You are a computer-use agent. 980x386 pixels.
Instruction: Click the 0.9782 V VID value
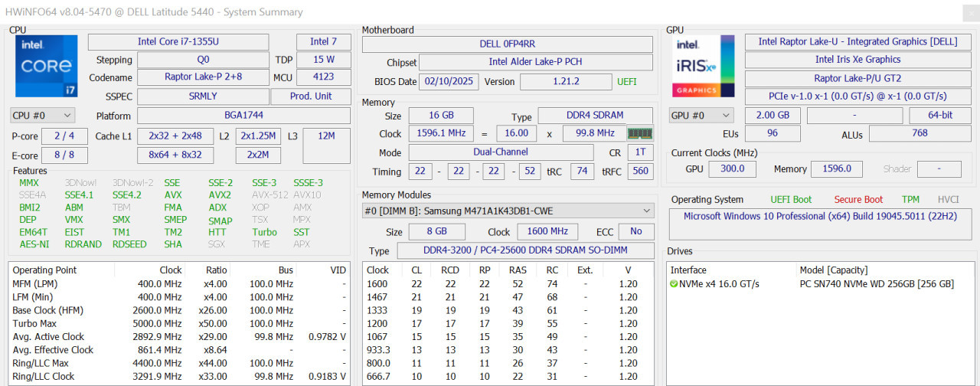tap(326, 337)
